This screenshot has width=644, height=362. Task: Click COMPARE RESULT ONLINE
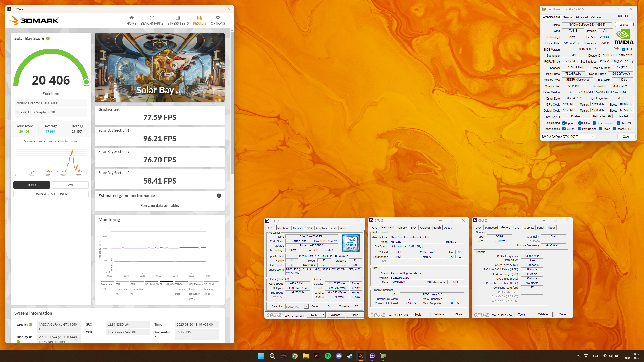[51, 194]
